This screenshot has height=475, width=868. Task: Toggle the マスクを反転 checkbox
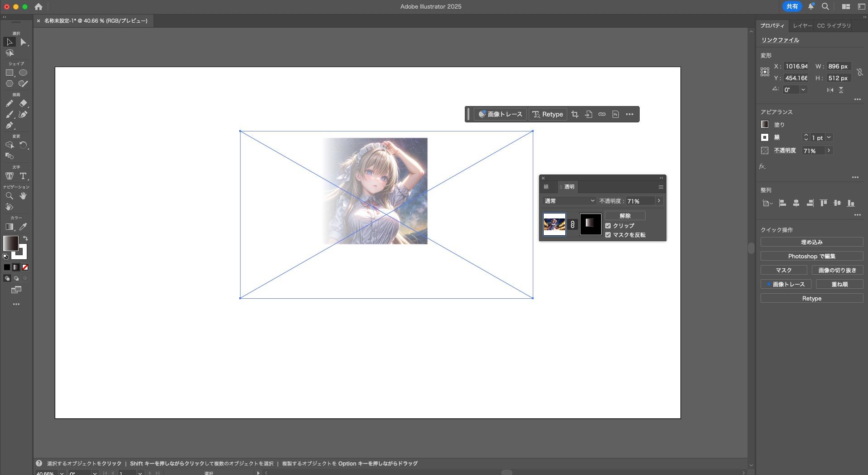608,235
